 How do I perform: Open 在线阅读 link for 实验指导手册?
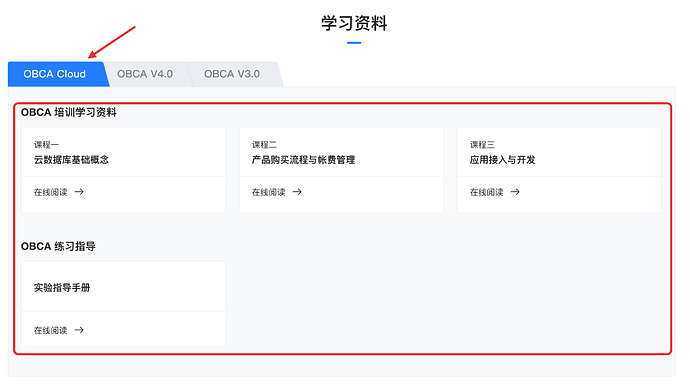51,330
